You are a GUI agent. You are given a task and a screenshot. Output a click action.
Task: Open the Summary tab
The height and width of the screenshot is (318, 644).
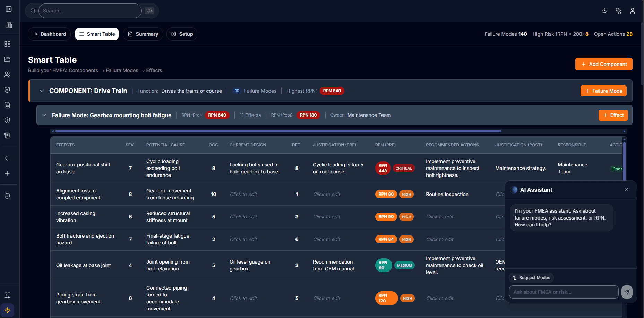coord(143,34)
